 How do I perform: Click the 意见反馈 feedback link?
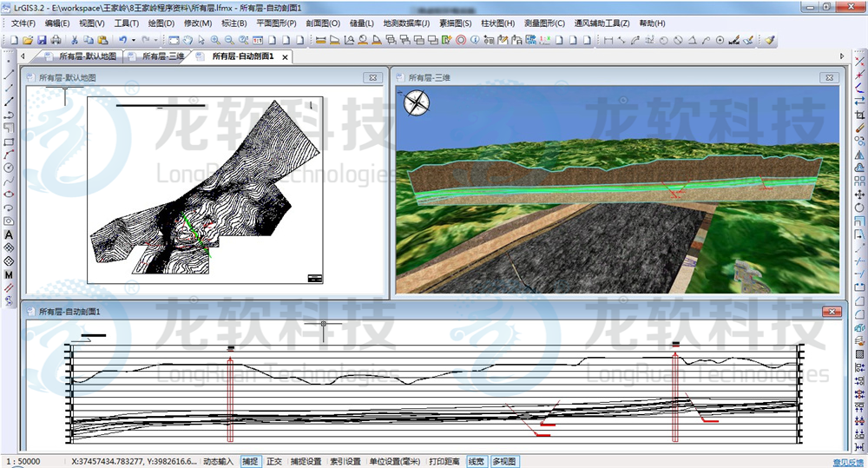click(848, 463)
